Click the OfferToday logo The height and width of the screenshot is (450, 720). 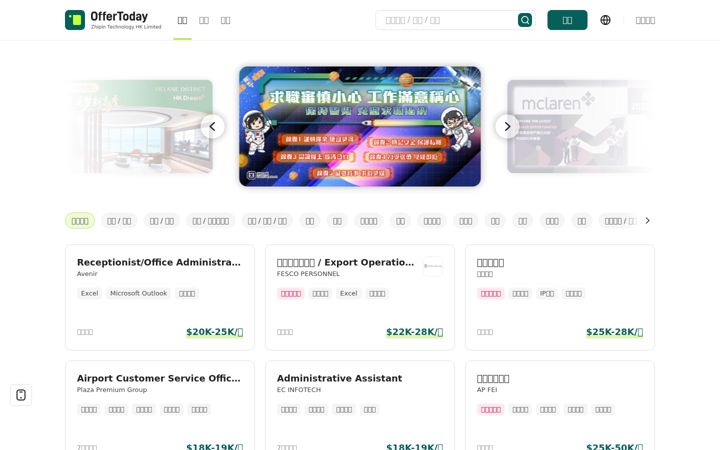coord(113,20)
